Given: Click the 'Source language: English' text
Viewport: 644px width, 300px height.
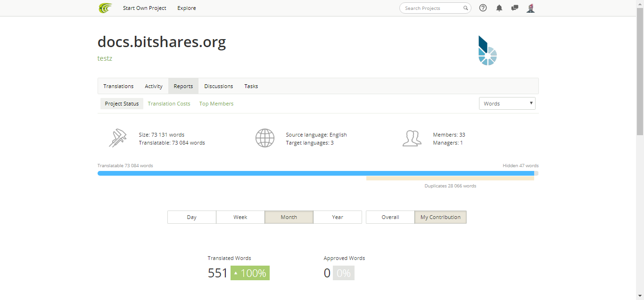Looking at the screenshot, I should (x=316, y=135).
